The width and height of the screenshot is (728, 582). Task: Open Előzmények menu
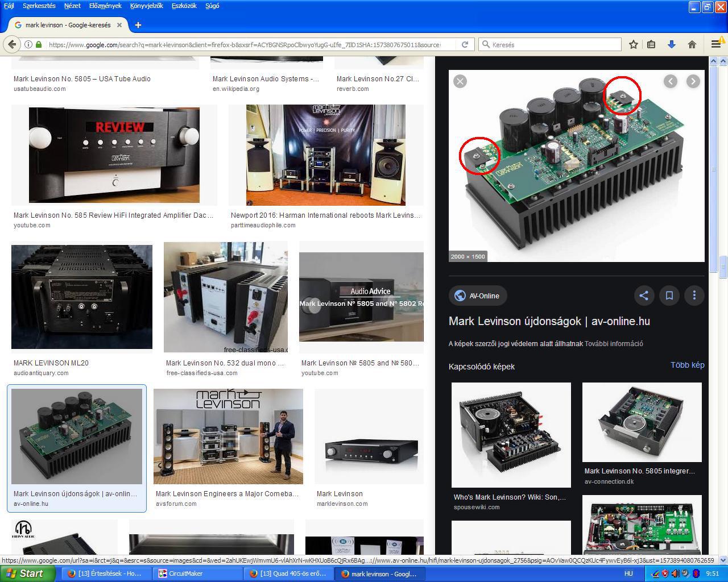tap(105, 6)
